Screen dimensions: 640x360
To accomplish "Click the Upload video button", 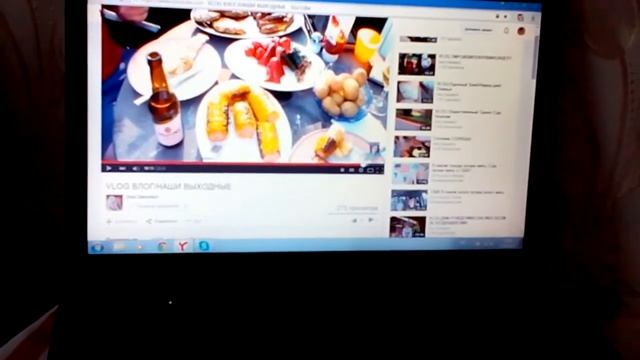I will point(478,30).
